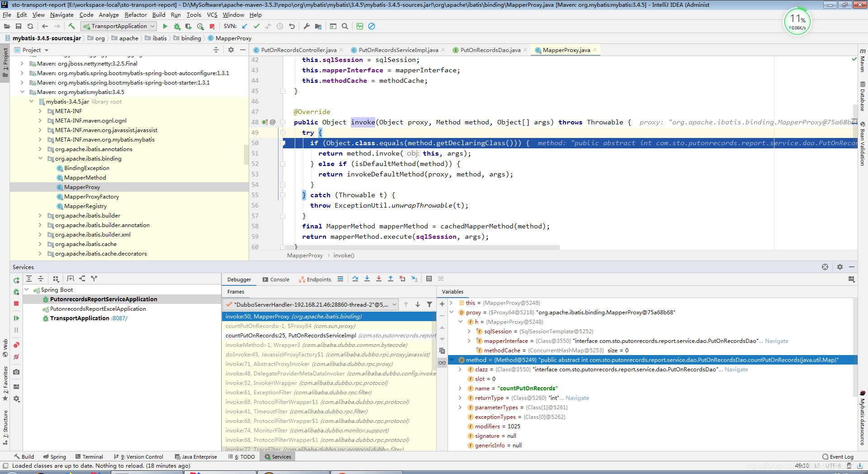
Task: Open Settings with the wrench icon
Action: click(307, 26)
